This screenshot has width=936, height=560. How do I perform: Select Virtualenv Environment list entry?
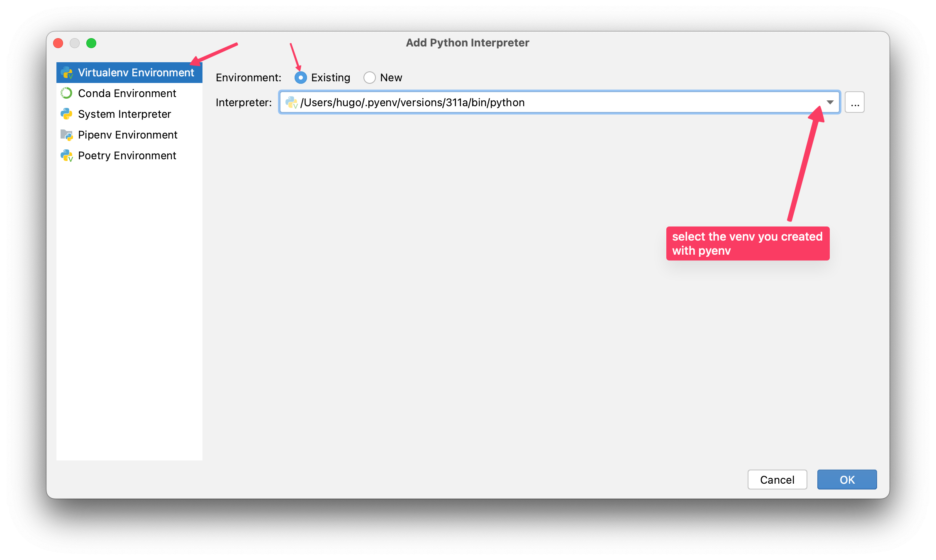(136, 73)
